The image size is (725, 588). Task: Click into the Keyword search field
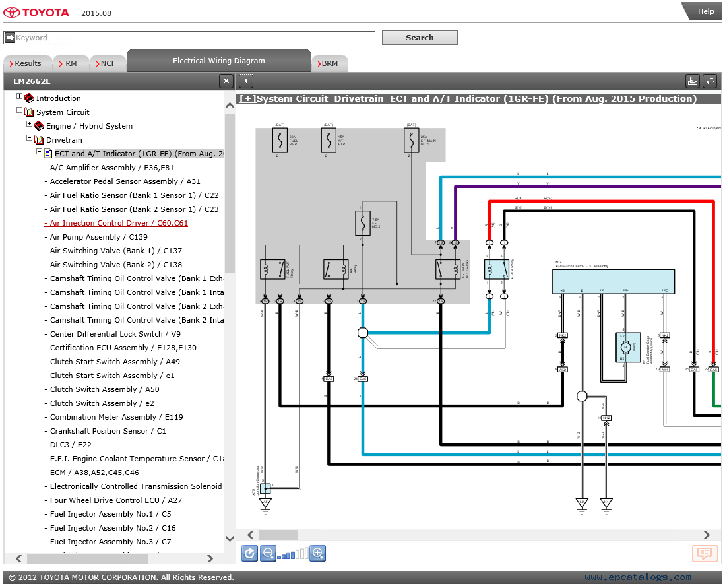coord(195,38)
